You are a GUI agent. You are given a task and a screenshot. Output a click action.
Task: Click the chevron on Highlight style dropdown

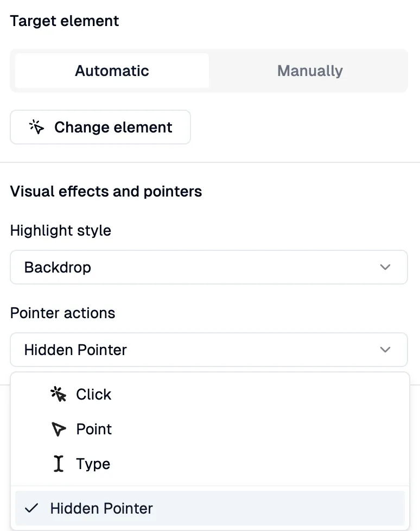385,267
